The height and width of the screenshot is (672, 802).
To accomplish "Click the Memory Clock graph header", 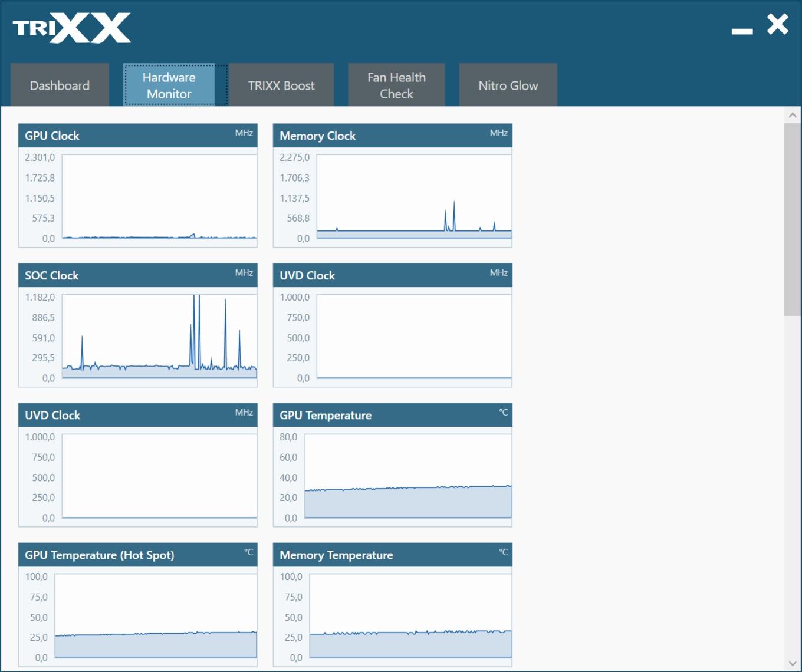I will pyautogui.click(x=393, y=136).
